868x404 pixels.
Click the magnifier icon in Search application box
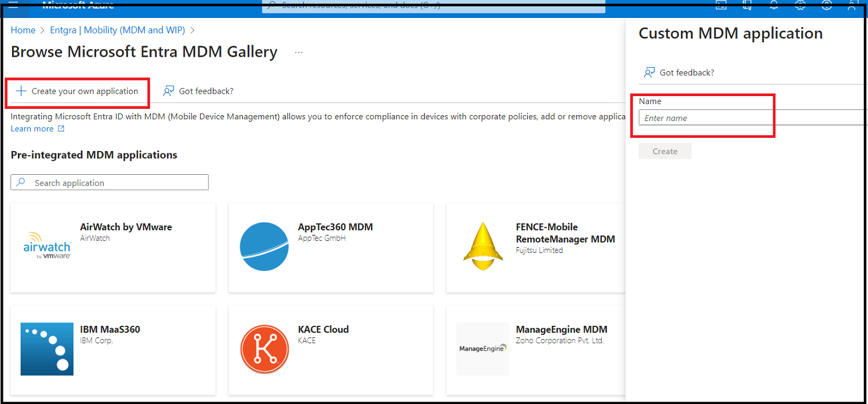21,182
